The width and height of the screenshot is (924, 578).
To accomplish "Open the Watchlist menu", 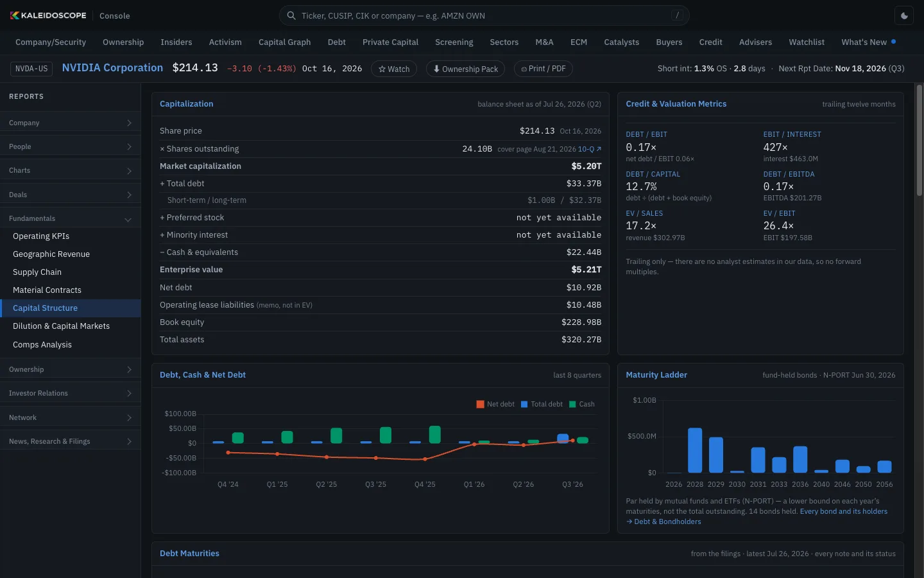I will coord(807,42).
